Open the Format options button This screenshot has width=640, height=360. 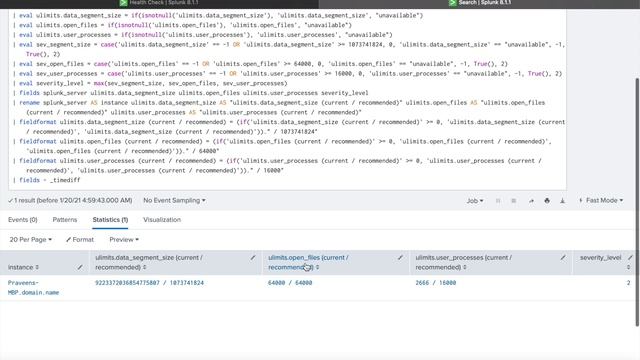80,240
